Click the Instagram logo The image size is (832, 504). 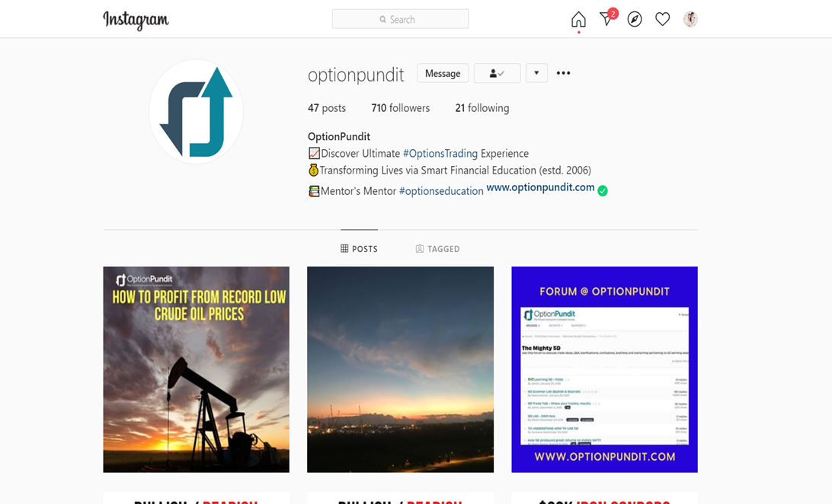point(136,20)
